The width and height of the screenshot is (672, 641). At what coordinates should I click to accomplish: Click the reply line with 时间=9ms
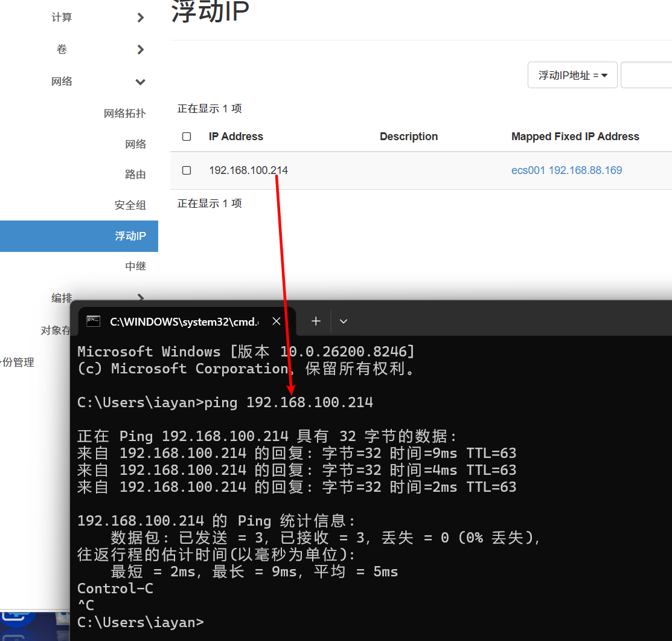[x=296, y=453]
